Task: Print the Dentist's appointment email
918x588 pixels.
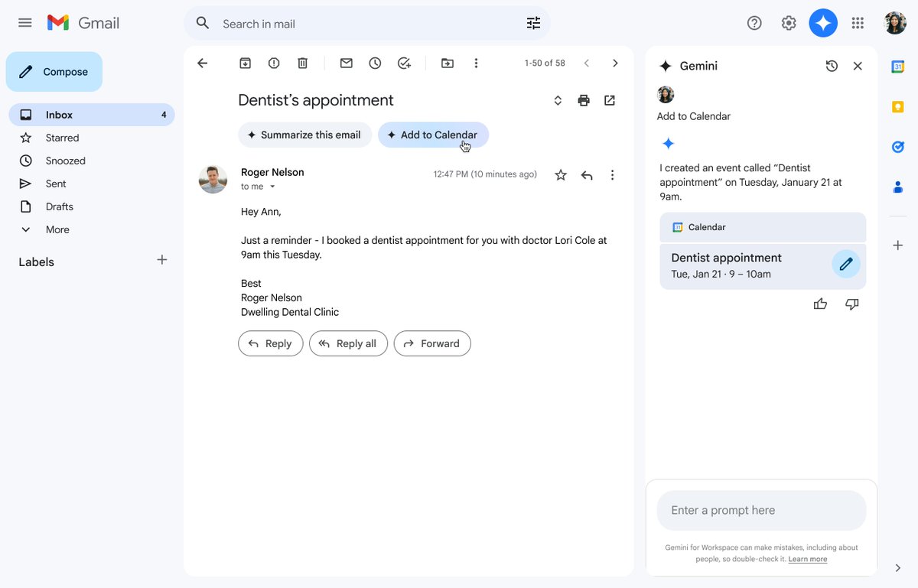Action: (x=584, y=100)
